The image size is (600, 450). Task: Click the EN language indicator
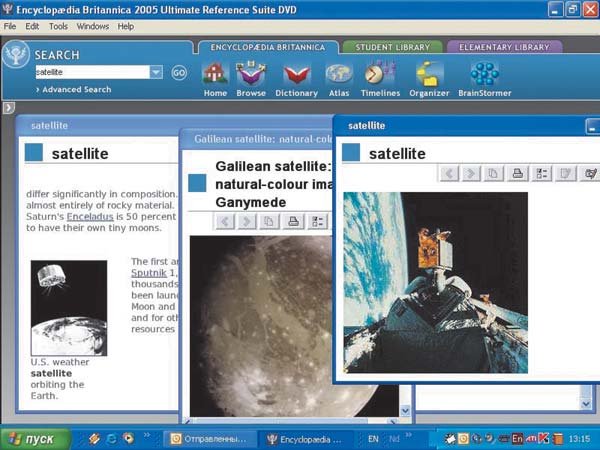click(373, 439)
